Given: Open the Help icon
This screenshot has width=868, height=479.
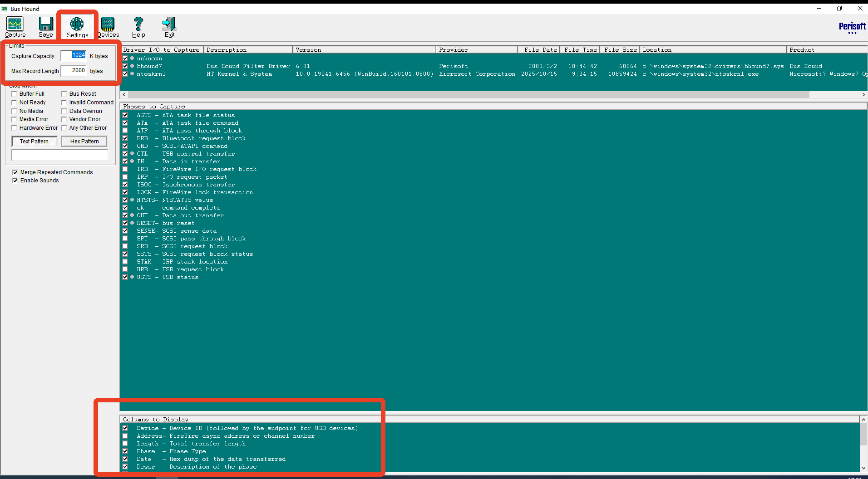Looking at the screenshot, I should (x=138, y=27).
